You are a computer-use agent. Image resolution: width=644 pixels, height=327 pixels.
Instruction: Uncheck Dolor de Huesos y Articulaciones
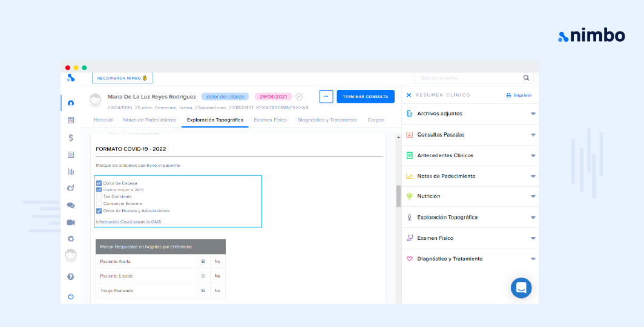coord(99,211)
